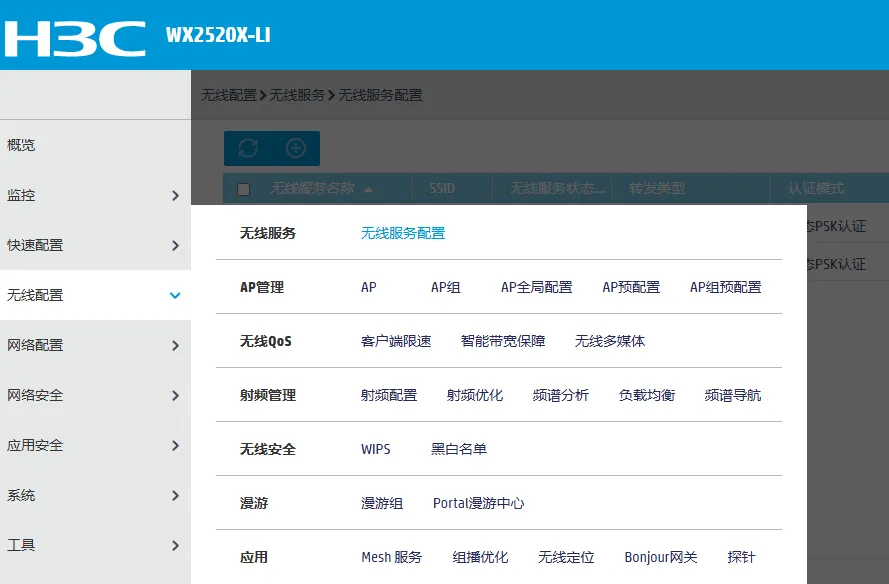
Task: Sort by 无线服务名称 column arrow
Action: click(368, 189)
